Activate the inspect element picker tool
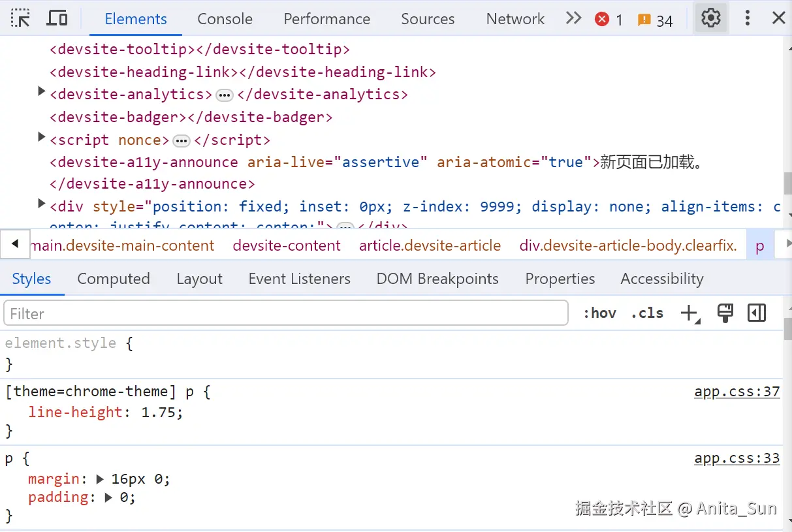The width and height of the screenshot is (792, 532). [x=21, y=18]
